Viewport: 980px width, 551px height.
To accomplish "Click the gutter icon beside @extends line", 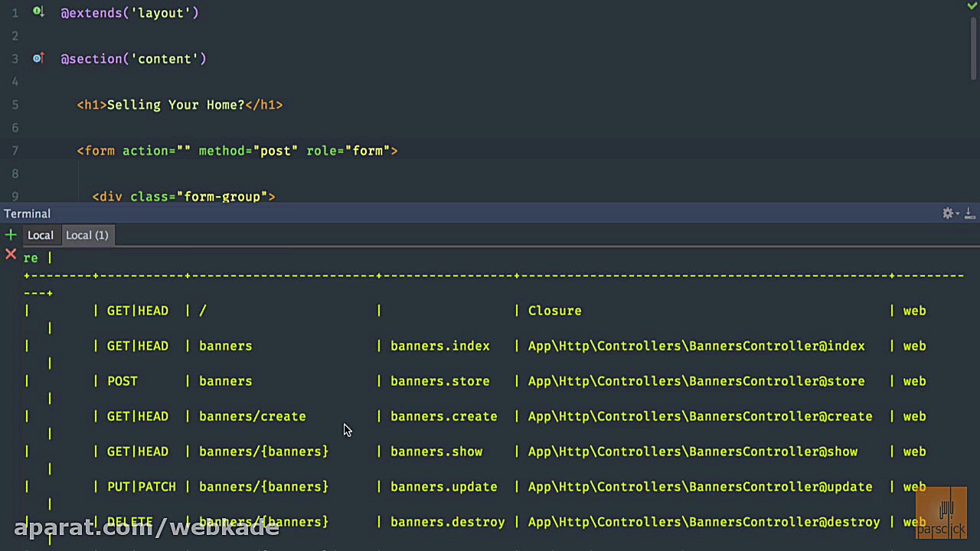I will click(38, 12).
